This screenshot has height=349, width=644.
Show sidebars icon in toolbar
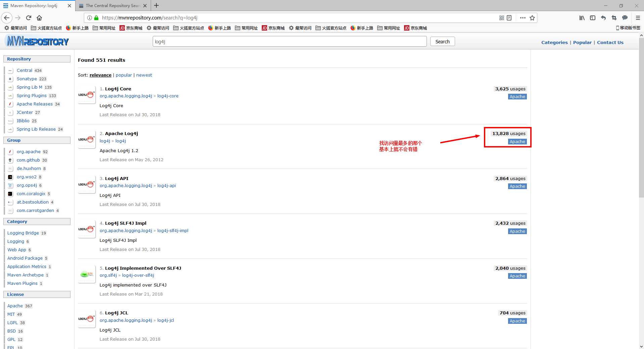593,18
